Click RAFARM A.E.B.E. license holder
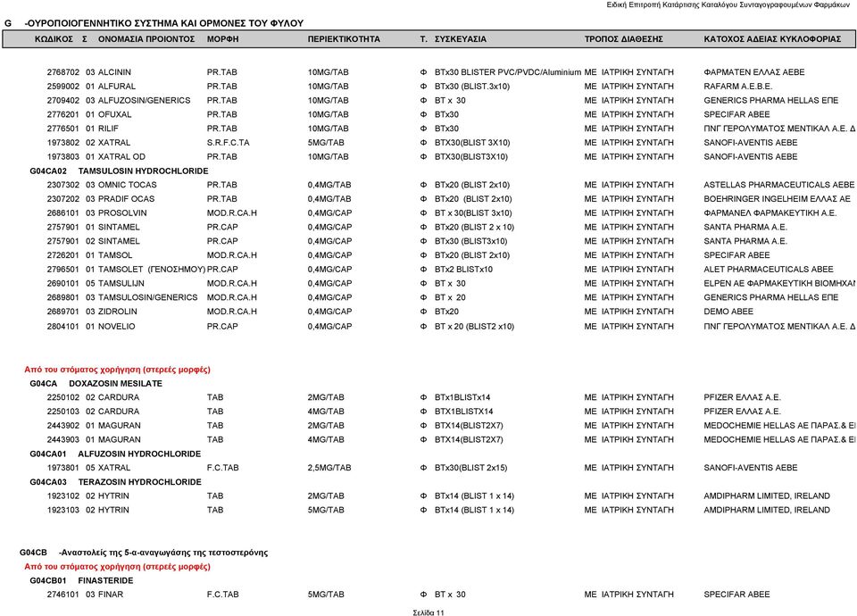The height and width of the screenshot is (616, 857). coord(738,87)
